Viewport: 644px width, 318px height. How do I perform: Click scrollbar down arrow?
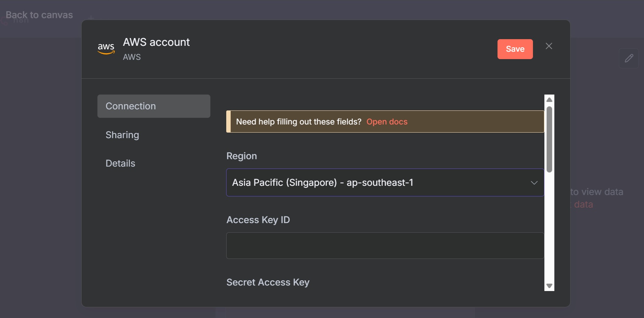coord(549,286)
